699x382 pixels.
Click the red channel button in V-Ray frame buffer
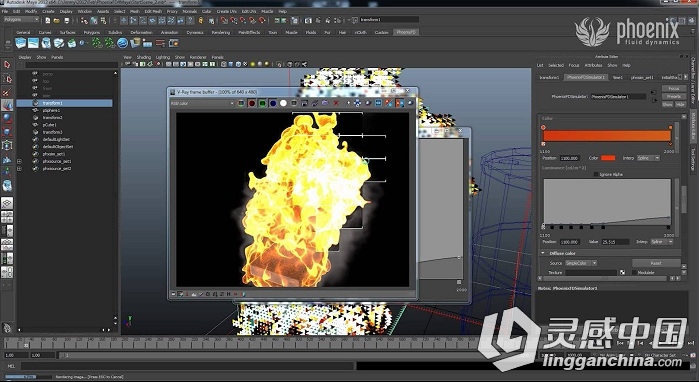[x=252, y=103]
